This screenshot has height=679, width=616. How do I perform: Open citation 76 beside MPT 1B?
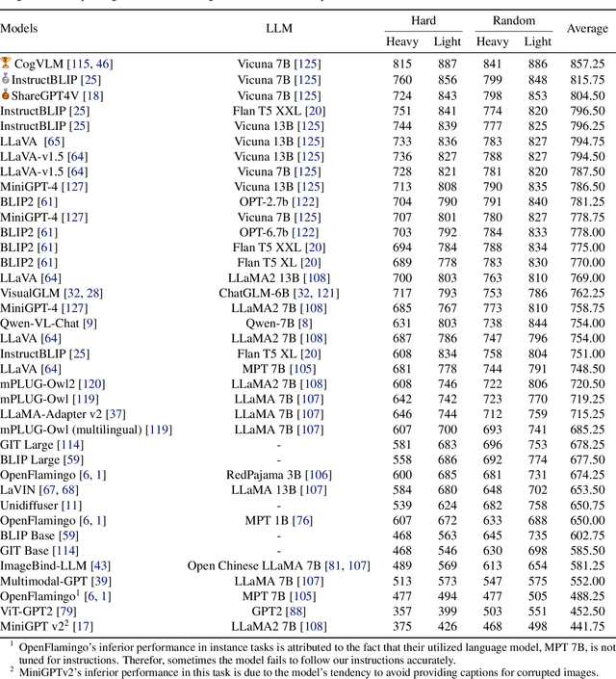click(302, 520)
